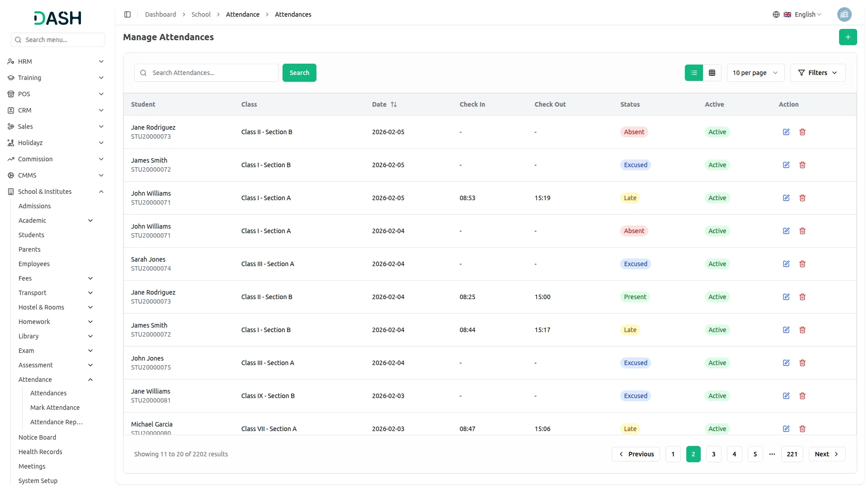This screenshot has height=488, width=868.
Task: Expand the HRM menu
Action: (x=56, y=61)
